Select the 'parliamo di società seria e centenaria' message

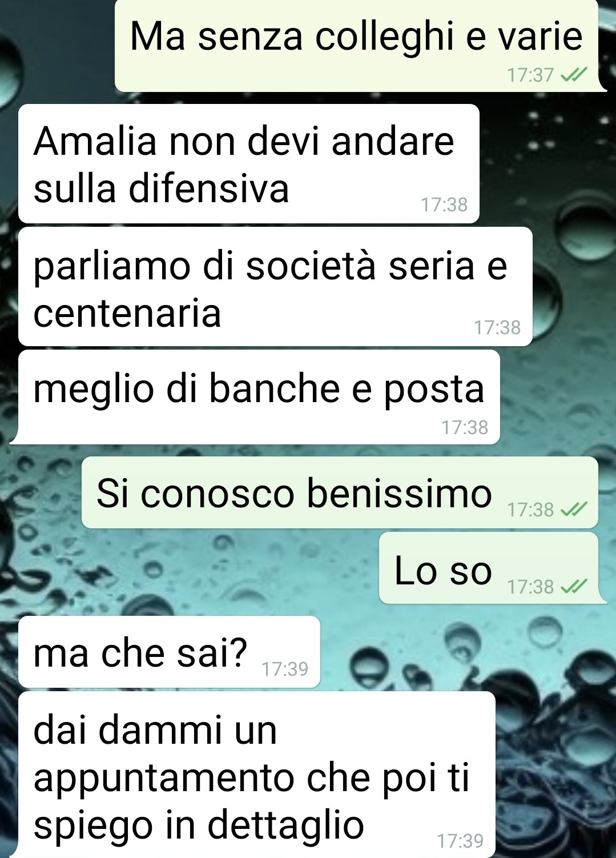point(275,286)
